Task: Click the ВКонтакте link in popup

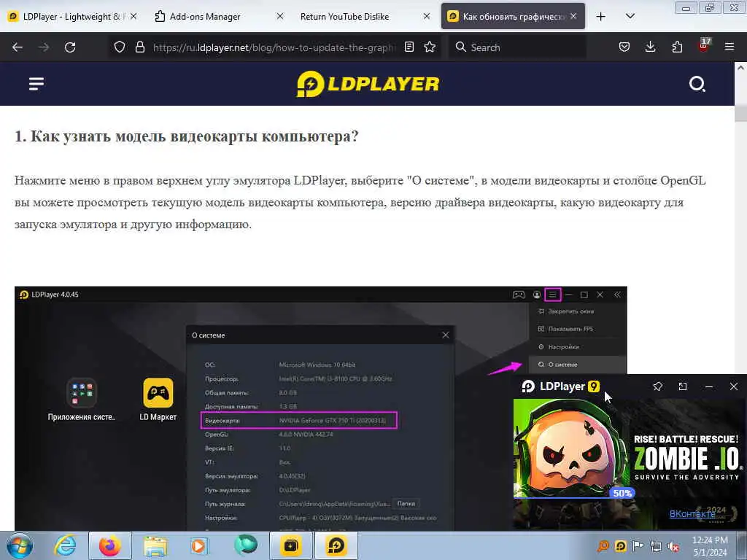Action: point(692,514)
